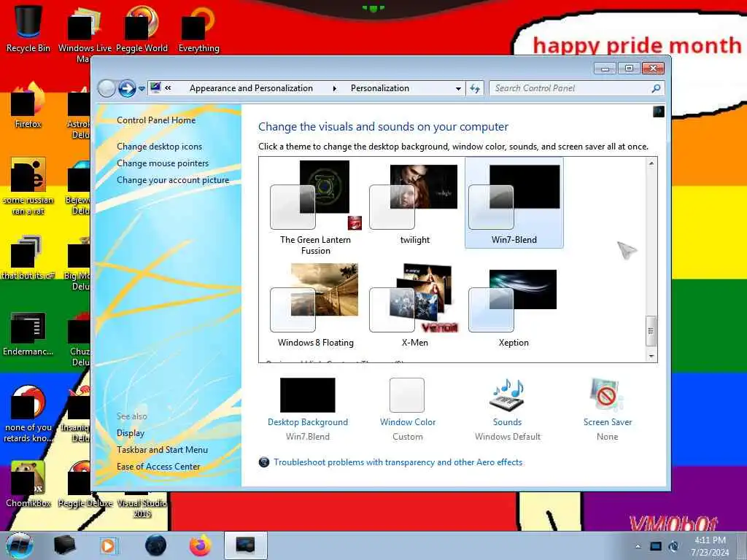Image resolution: width=747 pixels, height=560 pixels.
Task: Click the theme list scroll up arrow
Action: pos(651,163)
